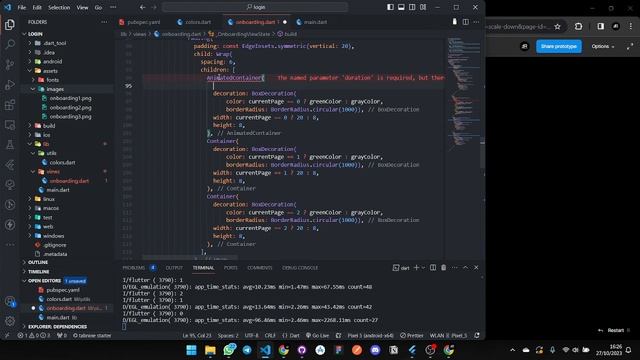The image size is (640, 360).
Task: Open the Windows Start menu on the taskbar
Action: 191,350
